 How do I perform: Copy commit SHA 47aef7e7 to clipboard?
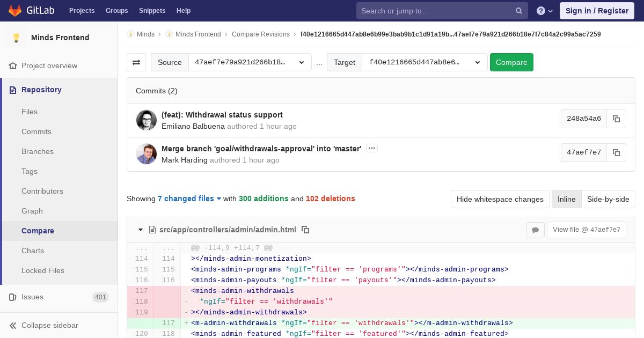click(616, 152)
